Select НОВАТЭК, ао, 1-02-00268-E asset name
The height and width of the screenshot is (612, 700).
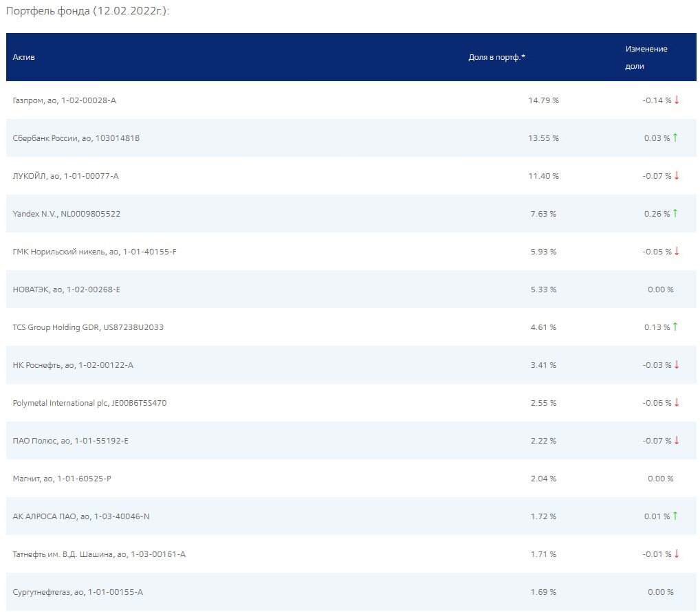click(x=67, y=289)
